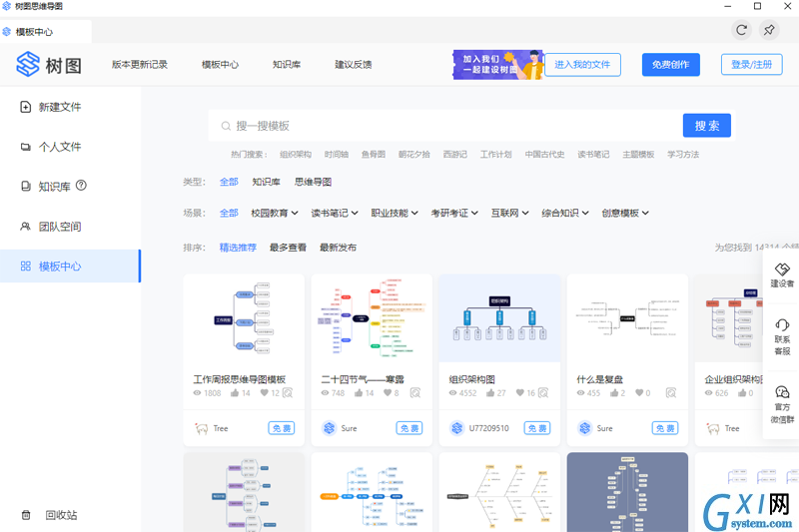This screenshot has height=532, width=799.
Task: Click the refresh icon at top right
Action: [741, 30]
